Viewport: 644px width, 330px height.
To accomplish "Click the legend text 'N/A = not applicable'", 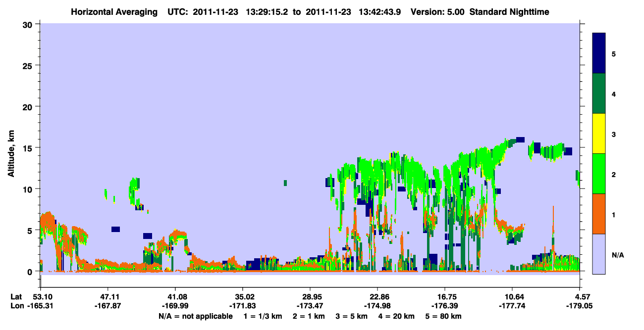I will [195, 316].
